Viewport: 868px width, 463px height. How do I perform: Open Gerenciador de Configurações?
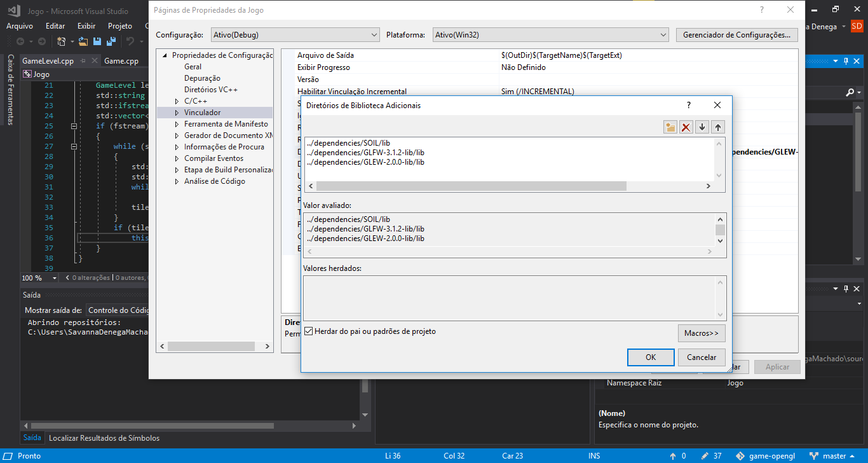(x=737, y=35)
